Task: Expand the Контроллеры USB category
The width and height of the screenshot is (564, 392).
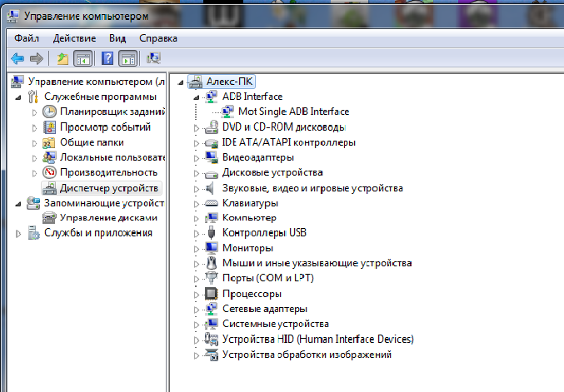Action: tap(197, 234)
